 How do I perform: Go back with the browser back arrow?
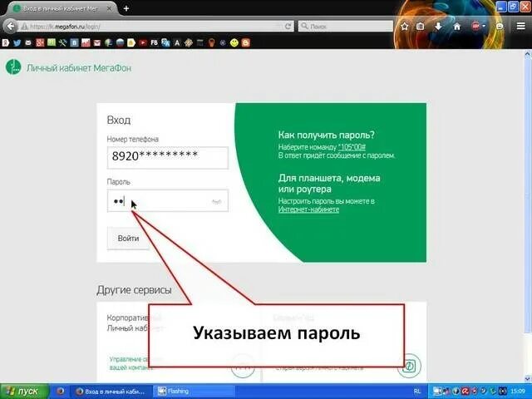pos(11,26)
